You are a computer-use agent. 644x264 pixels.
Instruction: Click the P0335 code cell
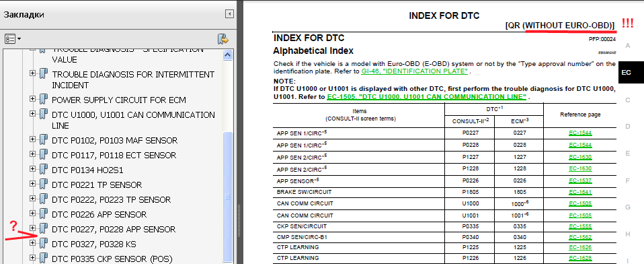pyautogui.click(x=470, y=226)
